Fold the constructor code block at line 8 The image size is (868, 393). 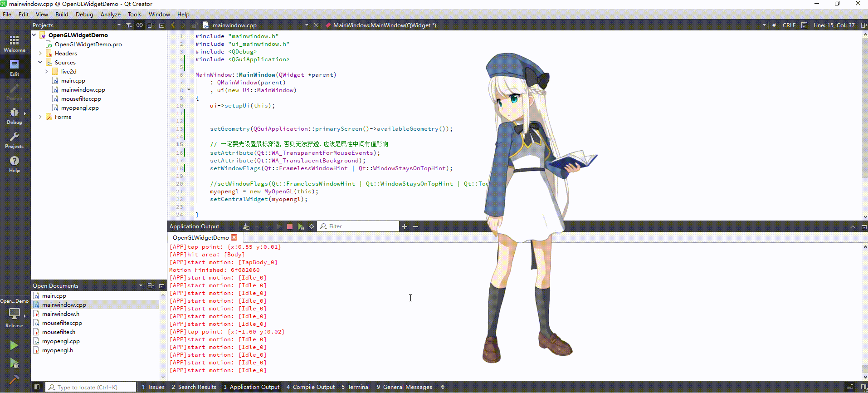(189, 90)
